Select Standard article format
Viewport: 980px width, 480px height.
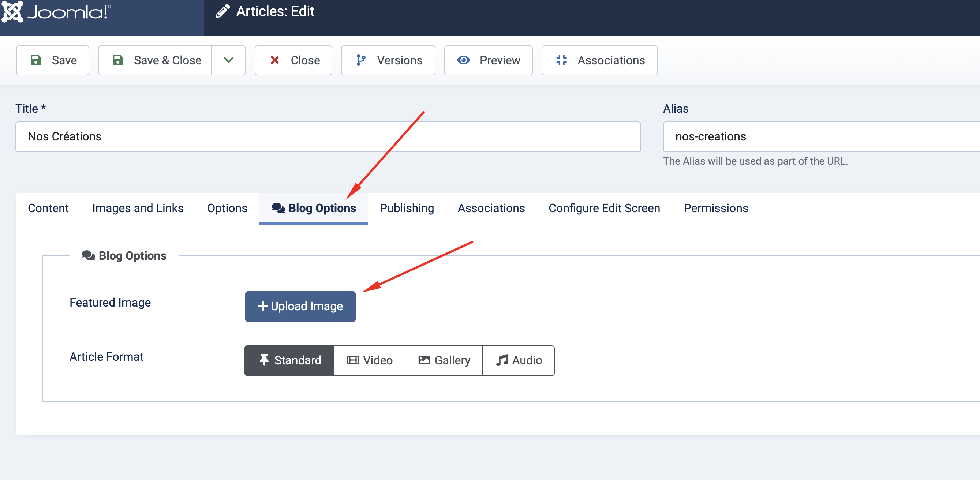(289, 360)
